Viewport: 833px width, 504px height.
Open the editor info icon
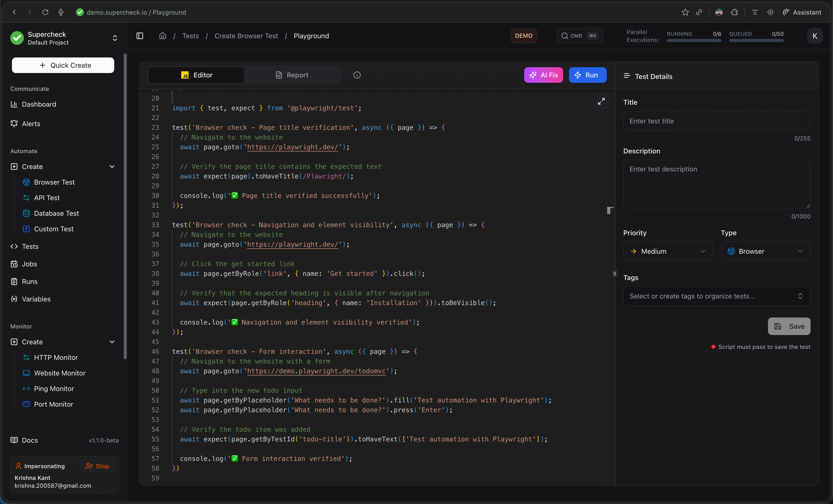point(357,75)
